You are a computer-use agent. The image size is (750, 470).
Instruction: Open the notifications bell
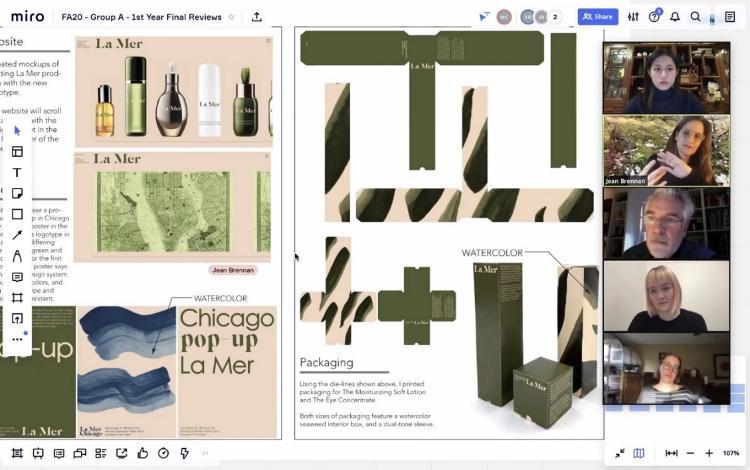click(x=675, y=17)
